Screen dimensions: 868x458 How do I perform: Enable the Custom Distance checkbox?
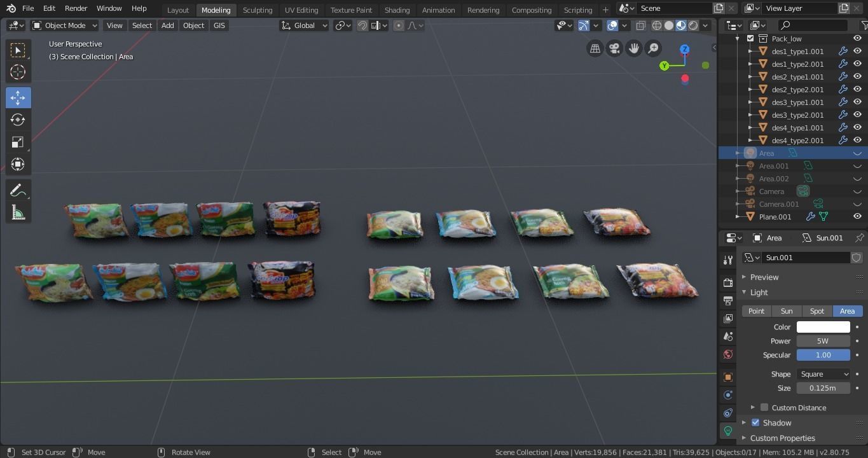764,408
